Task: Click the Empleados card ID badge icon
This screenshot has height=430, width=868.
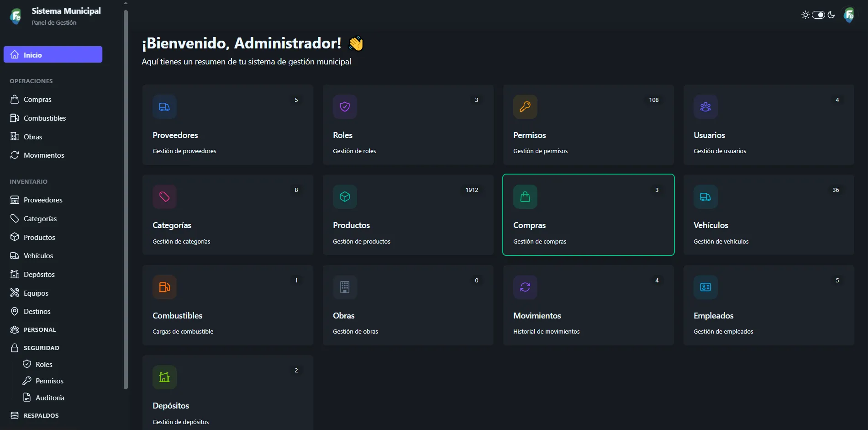Action: pos(705,287)
